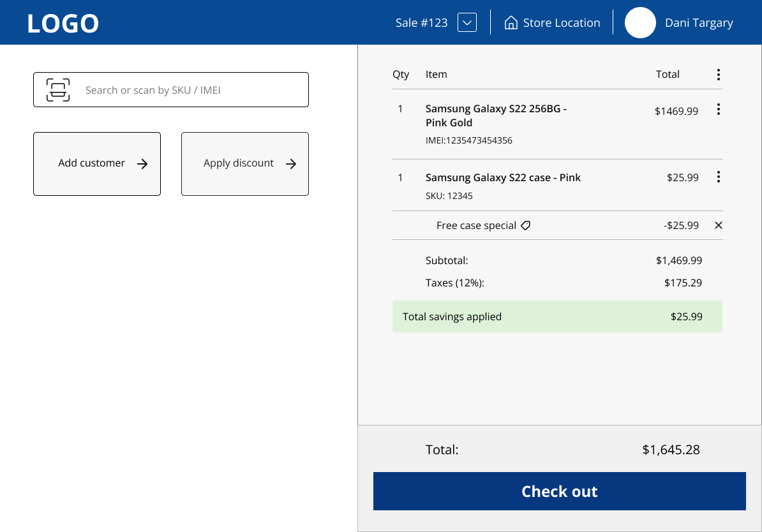The height and width of the screenshot is (532, 762).
Task: Click the Check out button
Action: [x=559, y=491]
